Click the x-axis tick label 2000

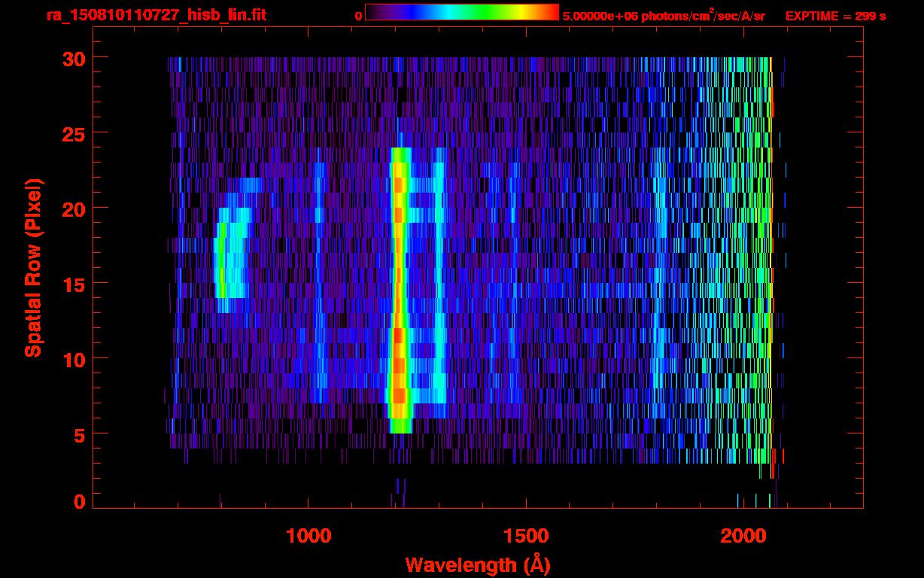point(743,535)
